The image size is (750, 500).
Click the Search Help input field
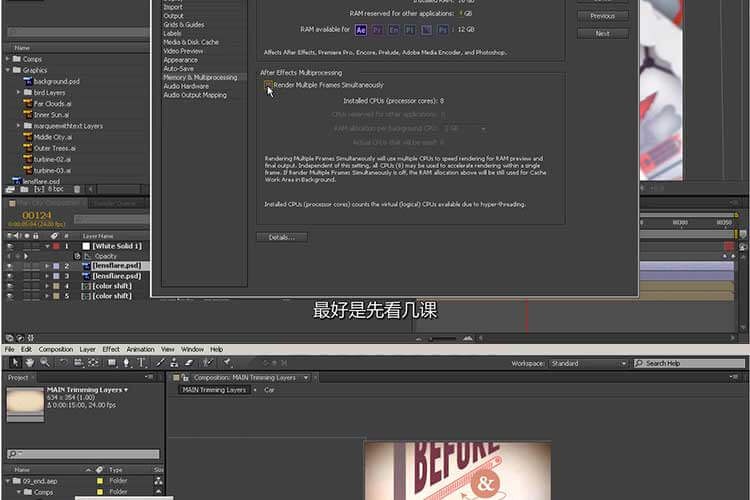pos(689,364)
